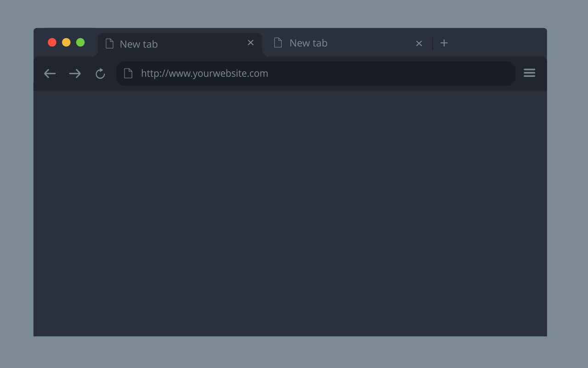Click the URL http://www.yourwebsite.com
588x368 pixels.
[204, 73]
